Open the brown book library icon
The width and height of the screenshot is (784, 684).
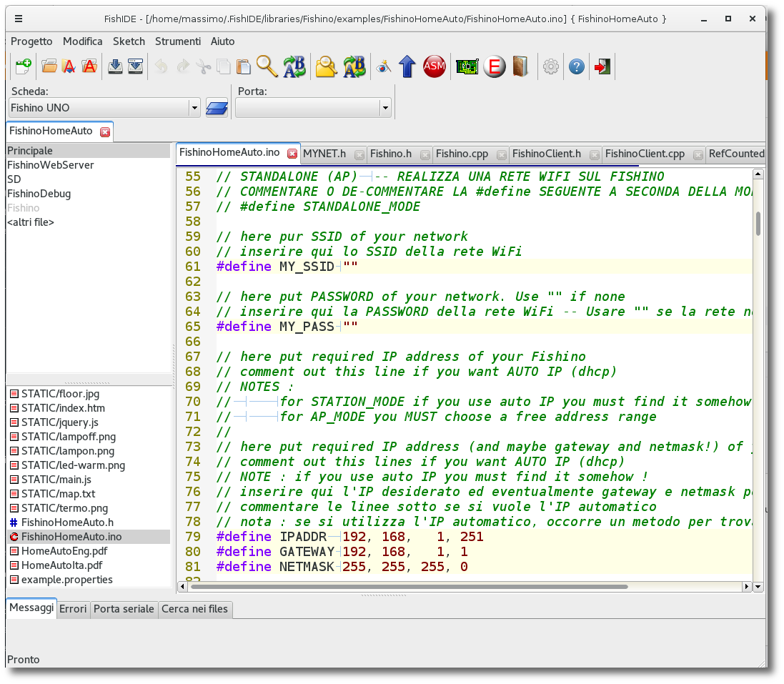520,66
